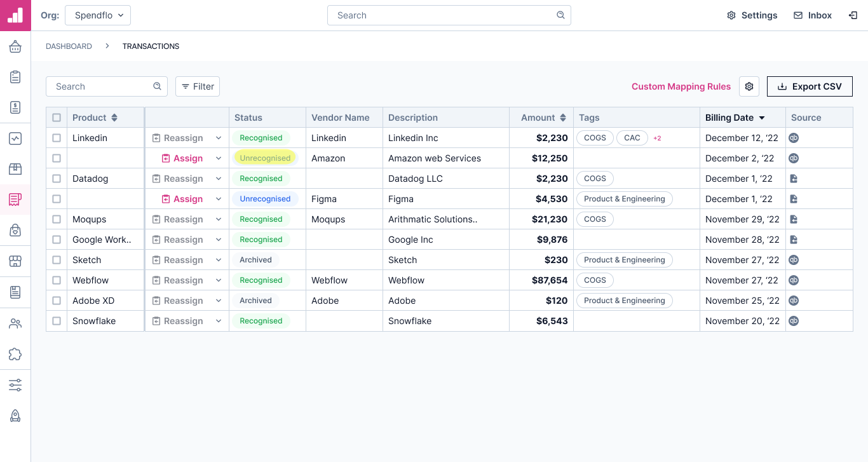This screenshot has height=462, width=868.
Task: Open the Filter button
Action: click(198, 86)
